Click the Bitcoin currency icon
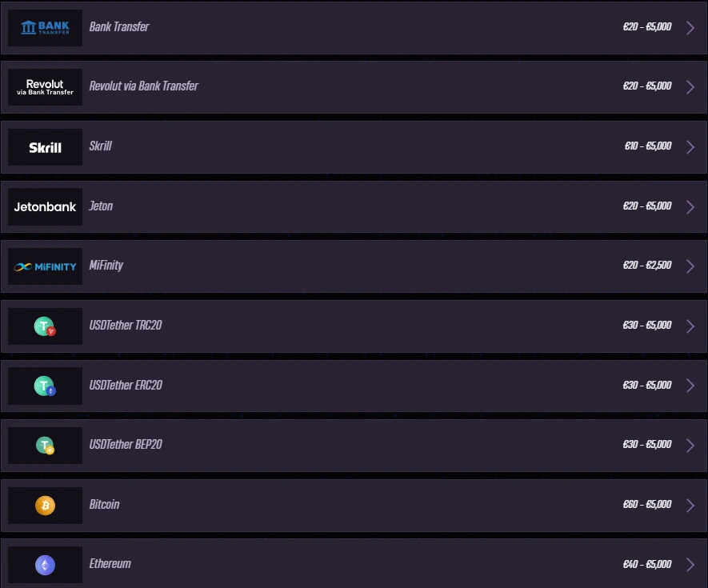The width and height of the screenshot is (708, 588). pos(45,505)
